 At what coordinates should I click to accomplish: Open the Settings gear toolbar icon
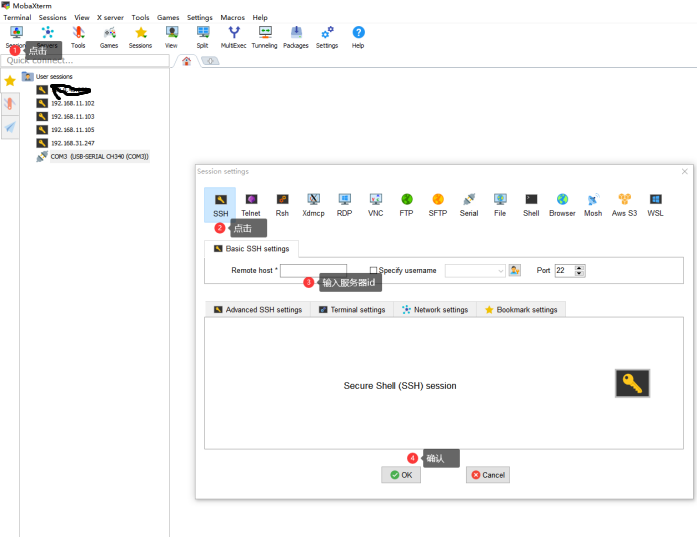(x=327, y=37)
